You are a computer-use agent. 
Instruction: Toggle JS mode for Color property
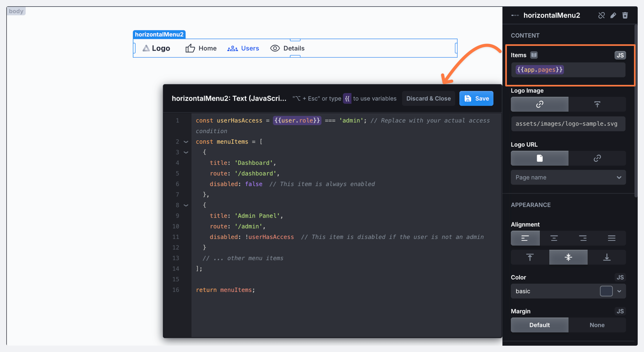point(620,277)
